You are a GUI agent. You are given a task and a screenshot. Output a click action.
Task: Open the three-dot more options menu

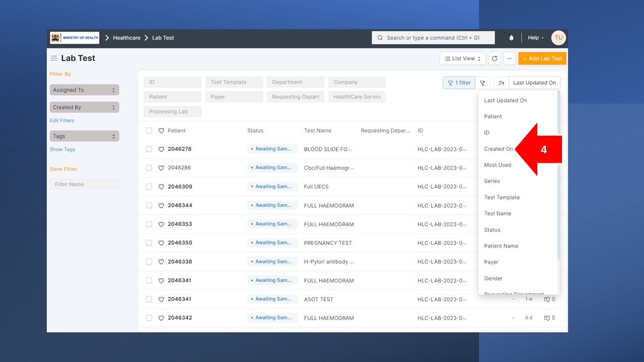tap(509, 58)
